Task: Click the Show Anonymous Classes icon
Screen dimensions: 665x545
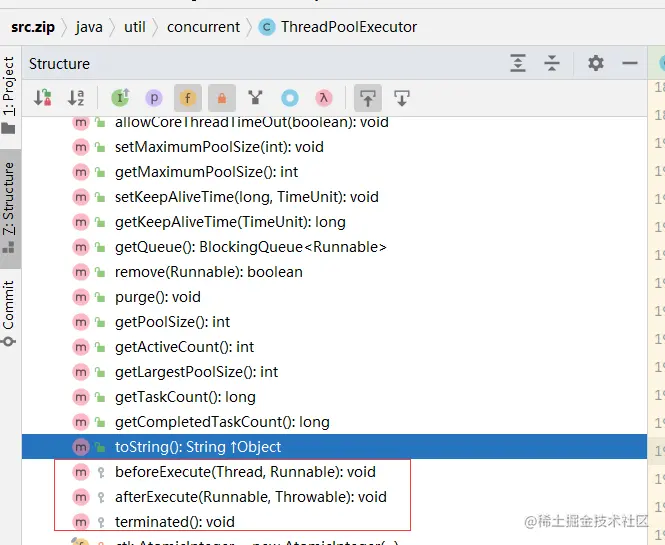Action: tap(290, 98)
